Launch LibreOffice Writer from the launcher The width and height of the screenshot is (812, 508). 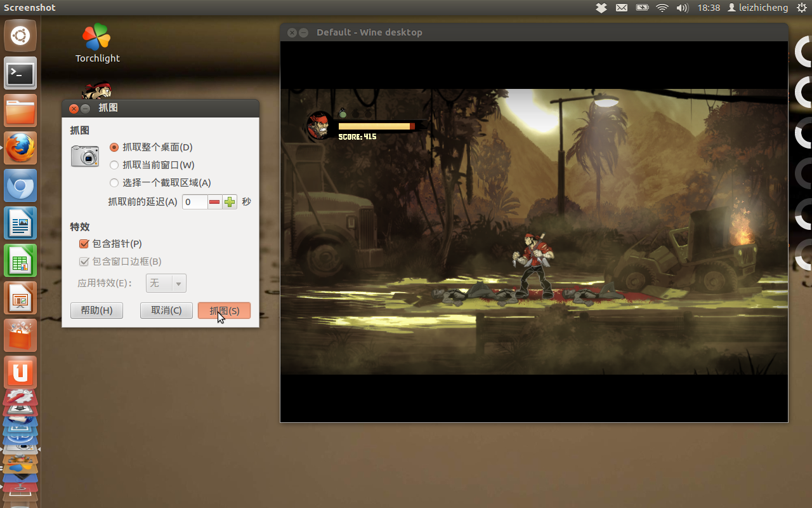pos(20,223)
